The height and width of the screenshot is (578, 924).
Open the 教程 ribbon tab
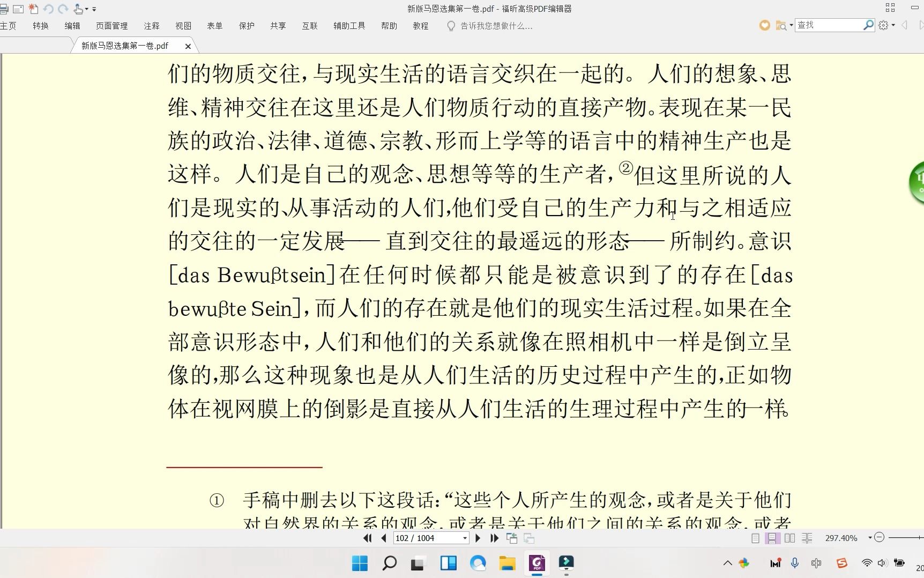tap(421, 26)
